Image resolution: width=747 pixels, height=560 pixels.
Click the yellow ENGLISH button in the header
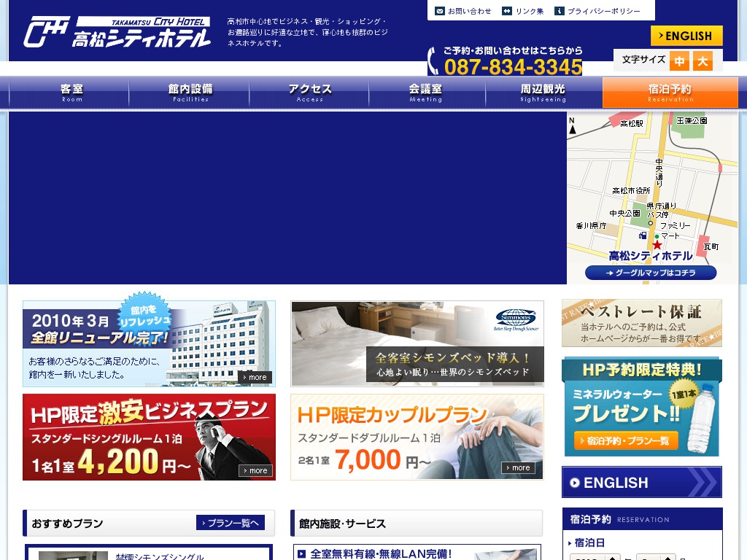686,36
